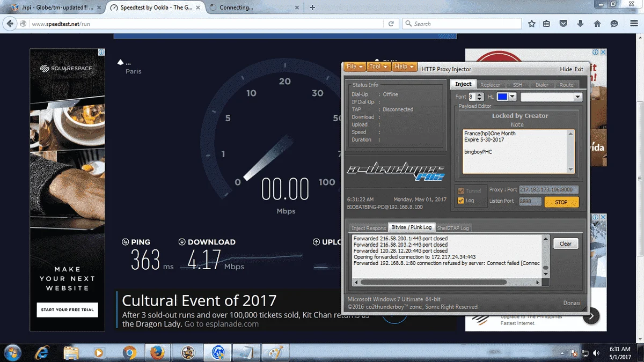Open Windows Media Player from taskbar

[x=99, y=352]
